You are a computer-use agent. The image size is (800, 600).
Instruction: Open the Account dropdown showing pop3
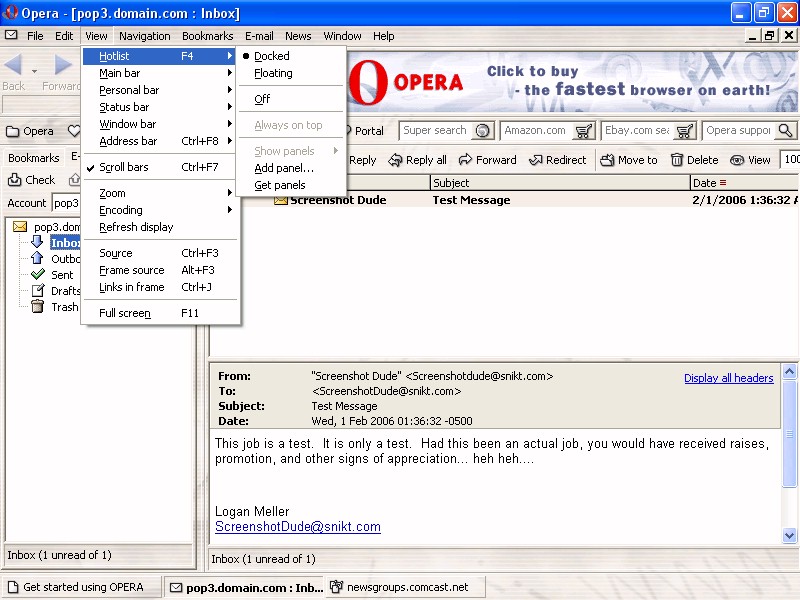(66, 203)
